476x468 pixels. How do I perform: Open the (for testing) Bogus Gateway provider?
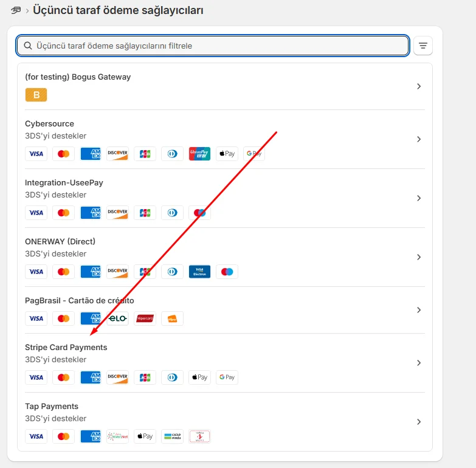tap(225, 86)
